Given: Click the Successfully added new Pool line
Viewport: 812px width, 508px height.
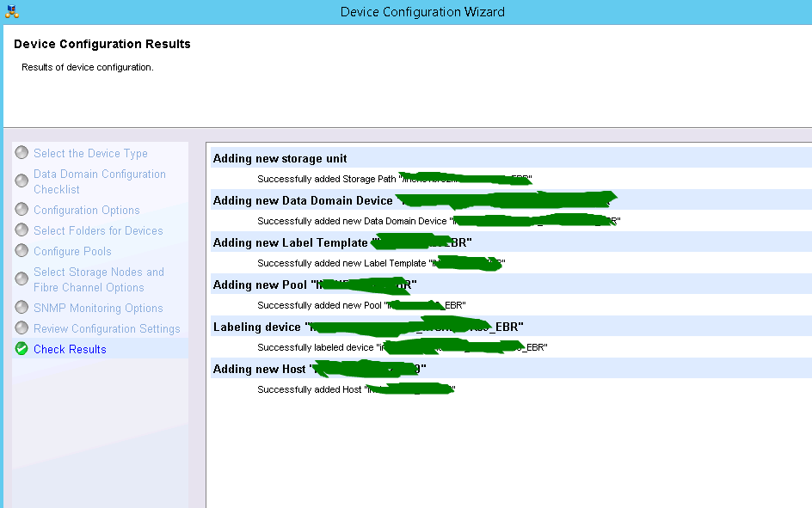Looking at the screenshot, I should click(361, 305).
